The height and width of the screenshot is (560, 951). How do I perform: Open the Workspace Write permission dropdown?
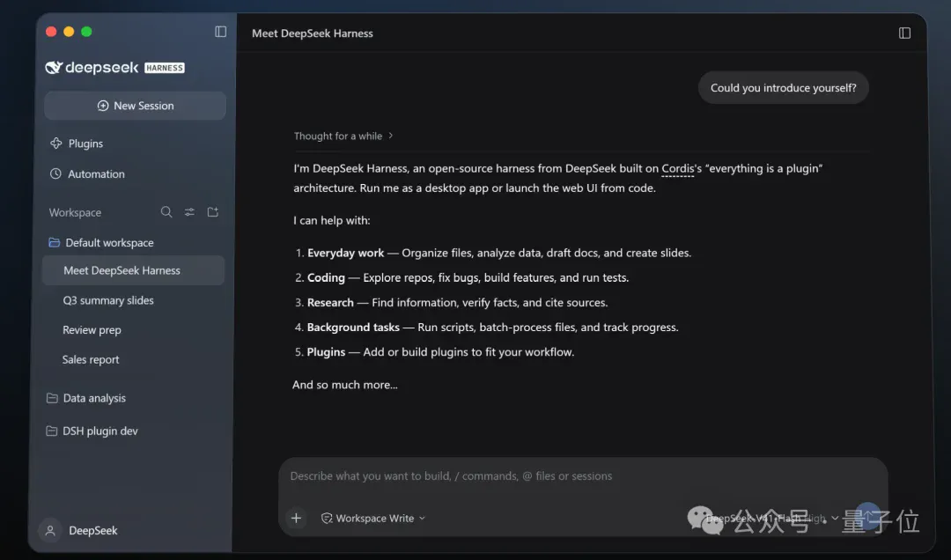[x=373, y=518]
